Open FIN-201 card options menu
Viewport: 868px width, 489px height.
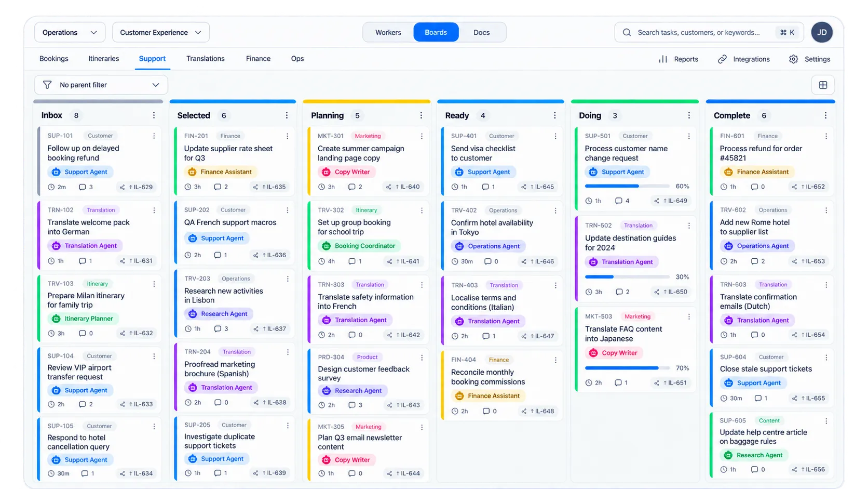[x=287, y=136]
